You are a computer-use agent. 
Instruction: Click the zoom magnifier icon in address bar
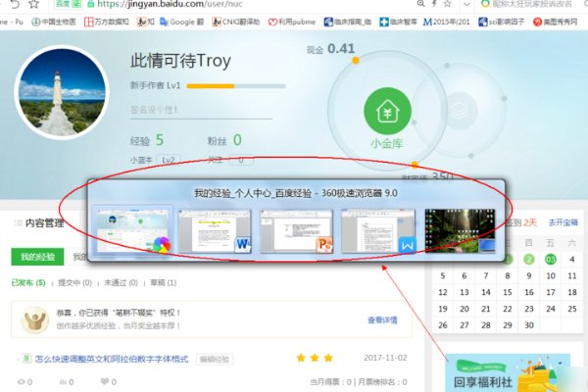(420, 4)
